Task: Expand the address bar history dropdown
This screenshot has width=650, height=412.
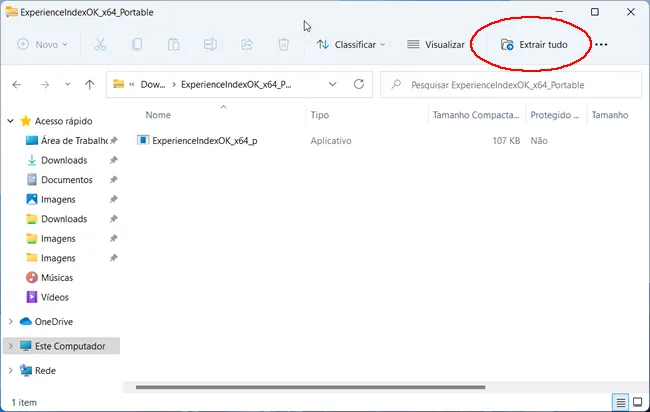Action: [332, 85]
